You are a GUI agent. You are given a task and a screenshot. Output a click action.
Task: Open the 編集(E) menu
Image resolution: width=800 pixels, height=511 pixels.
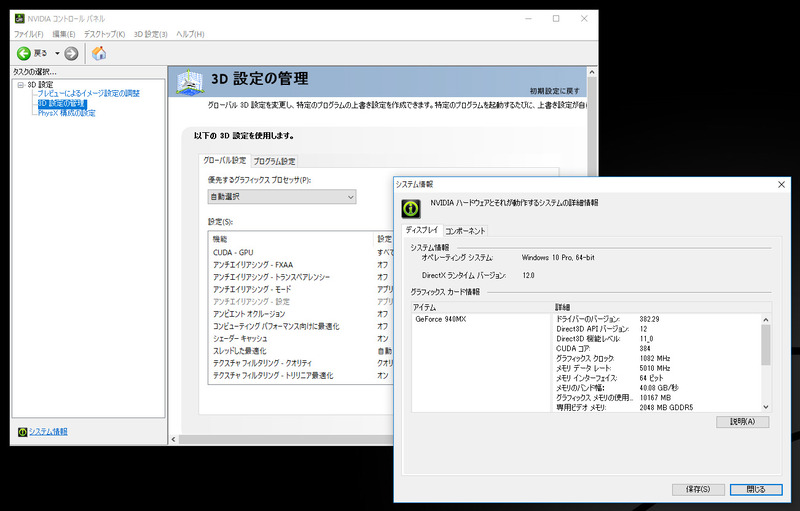click(x=64, y=34)
